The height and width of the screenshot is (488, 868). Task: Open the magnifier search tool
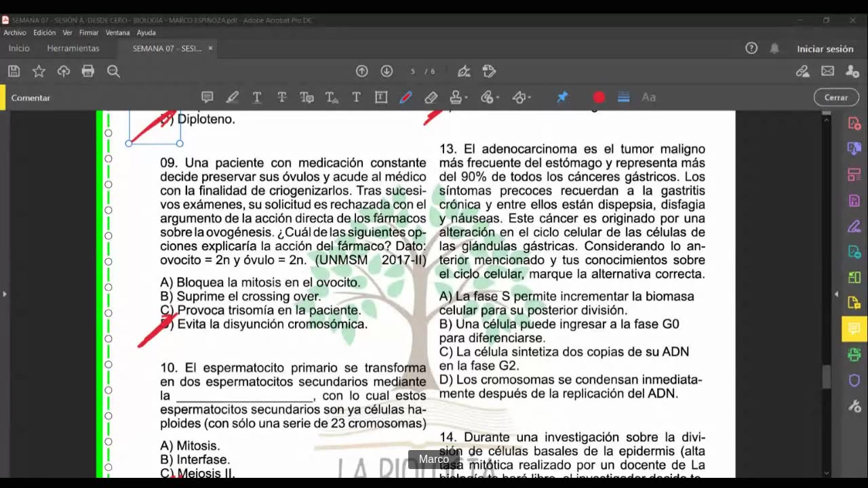(x=113, y=71)
